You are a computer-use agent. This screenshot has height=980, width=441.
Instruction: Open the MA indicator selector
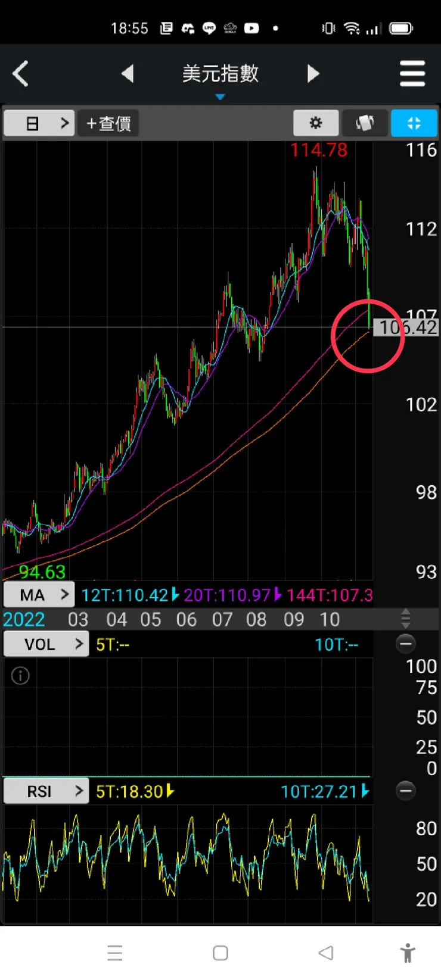(39, 595)
